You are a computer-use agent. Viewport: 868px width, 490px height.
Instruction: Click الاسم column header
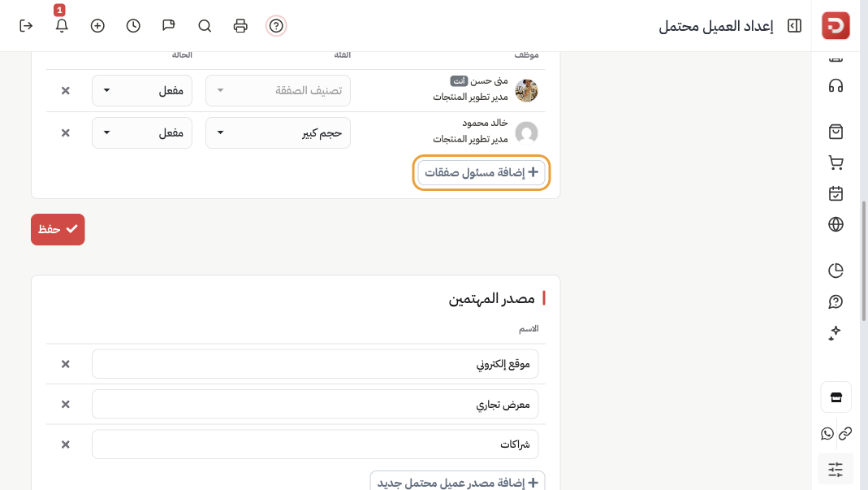529,329
